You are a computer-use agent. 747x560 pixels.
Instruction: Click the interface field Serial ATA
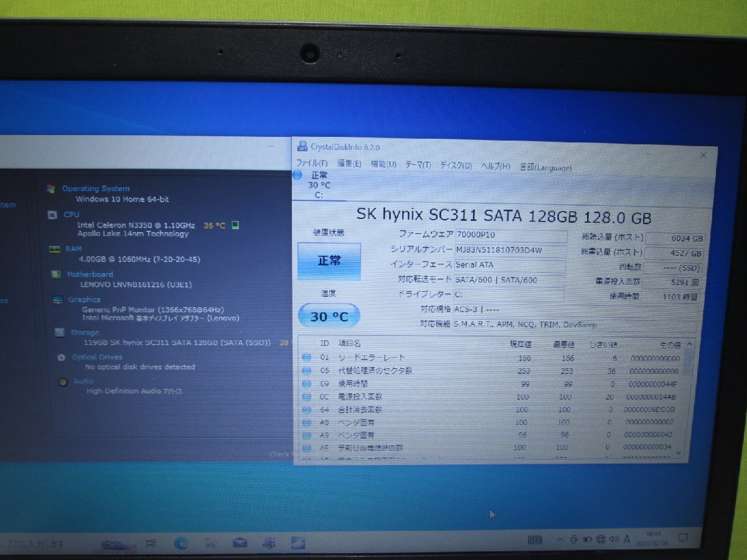pos(510,265)
